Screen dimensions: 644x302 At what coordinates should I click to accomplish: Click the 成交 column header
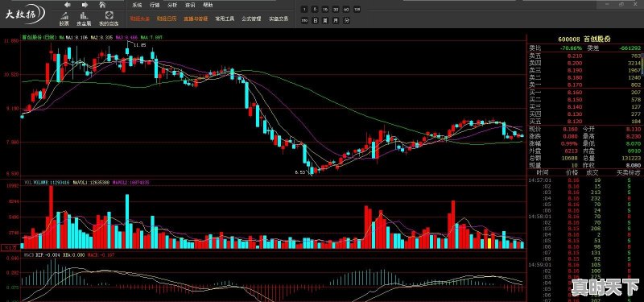pyautogui.click(x=592, y=173)
